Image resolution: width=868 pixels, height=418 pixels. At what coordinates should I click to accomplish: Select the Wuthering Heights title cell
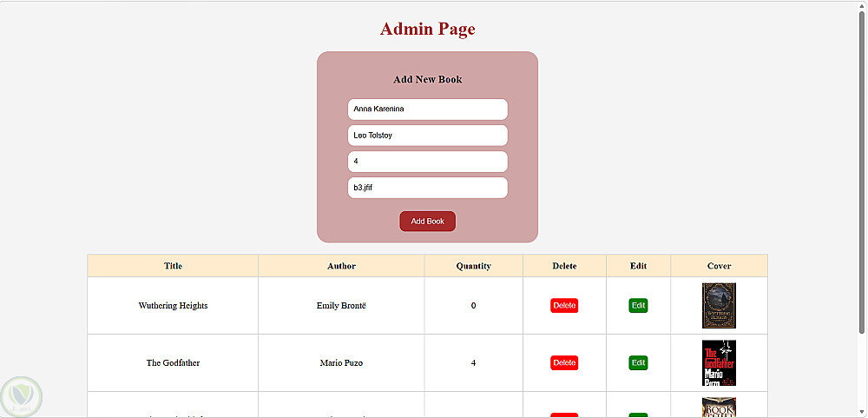[173, 306]
